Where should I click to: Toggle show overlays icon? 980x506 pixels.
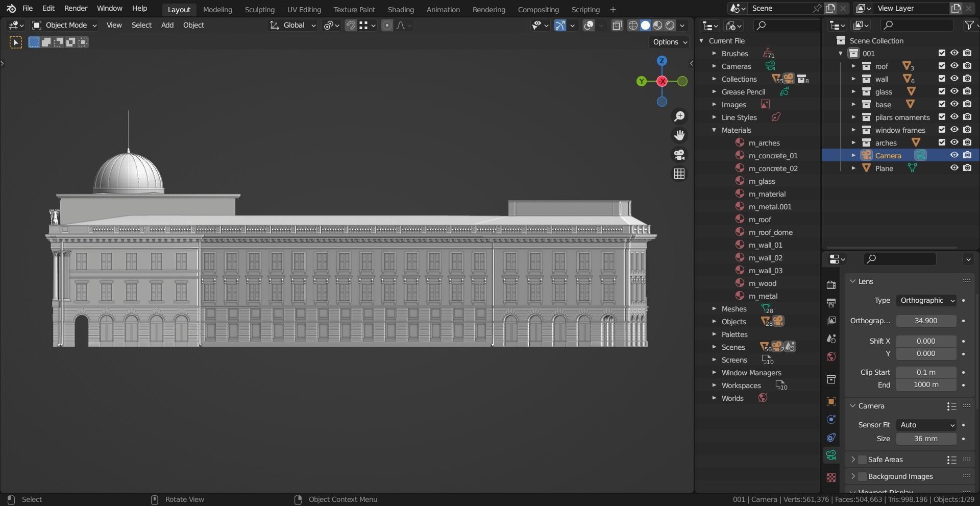589,25
